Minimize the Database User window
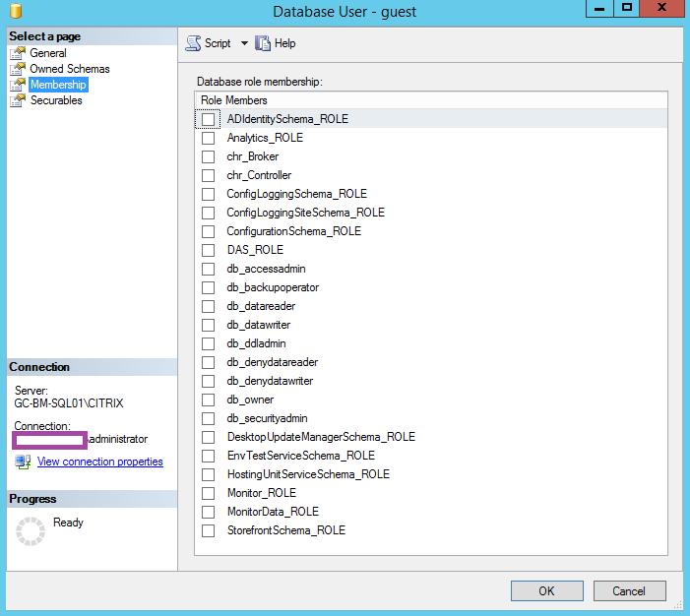Image resolution: width=690 pixels, height=616 pixels. point(599,8)
